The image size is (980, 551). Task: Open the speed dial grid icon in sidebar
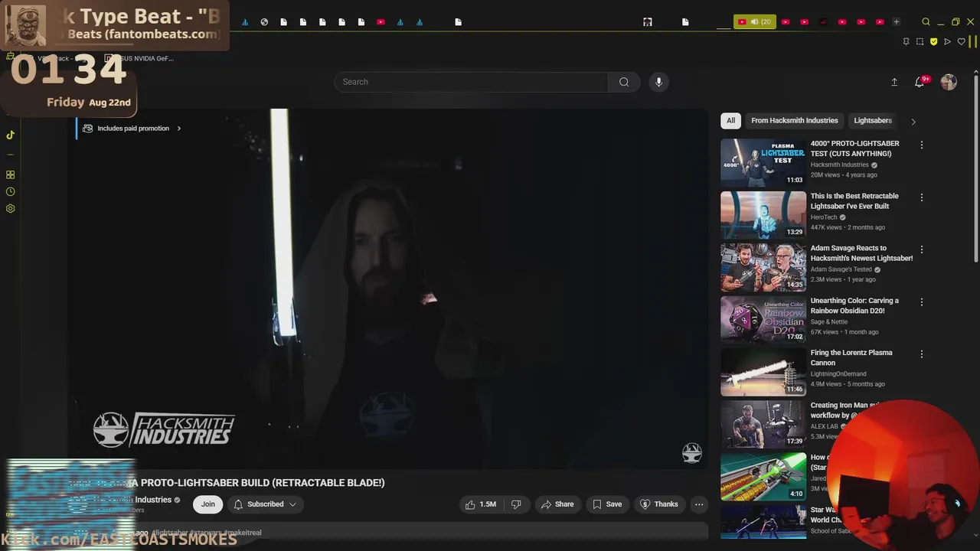10,175
